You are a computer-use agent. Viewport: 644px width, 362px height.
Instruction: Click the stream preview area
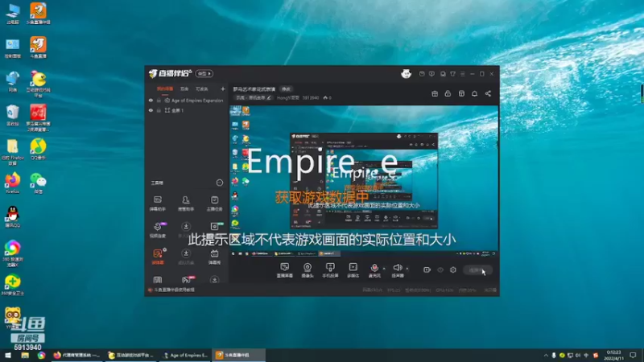coord(364,182)
